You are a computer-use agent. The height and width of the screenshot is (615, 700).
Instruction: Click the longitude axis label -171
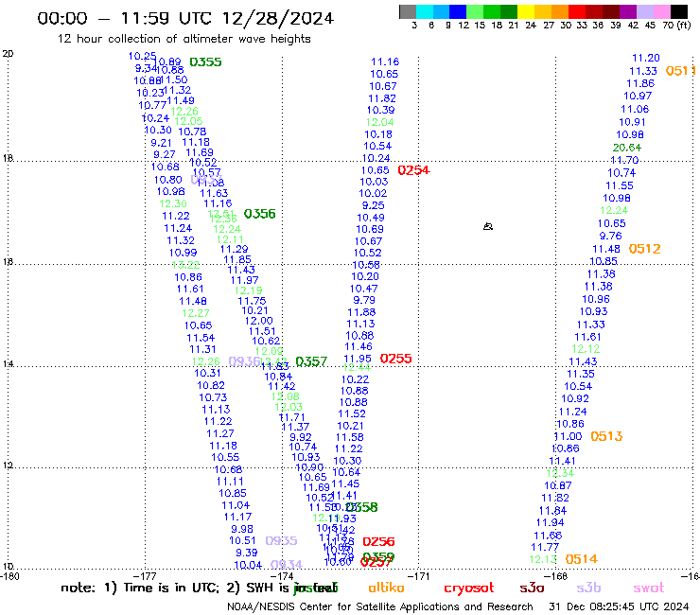[419, 576]
